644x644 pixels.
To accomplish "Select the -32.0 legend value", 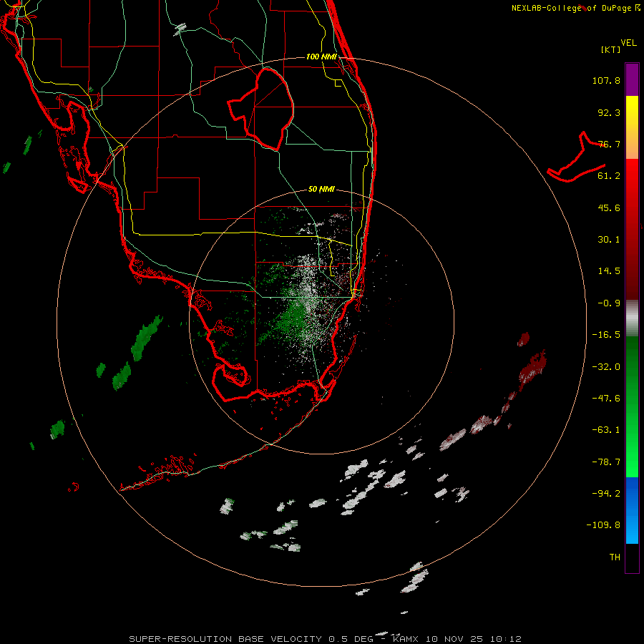I will [606, 367].
